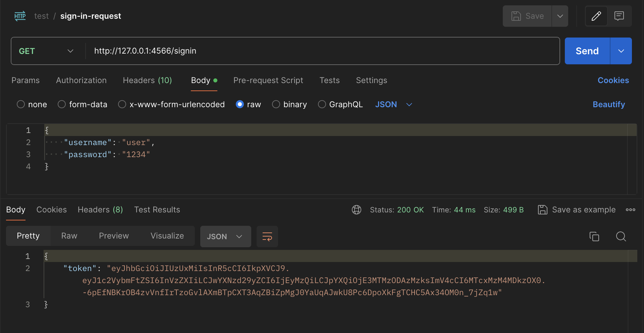Open the GET method dropdown
The image size is (644, 333).
pyautogui.click(x=46, y=51)
